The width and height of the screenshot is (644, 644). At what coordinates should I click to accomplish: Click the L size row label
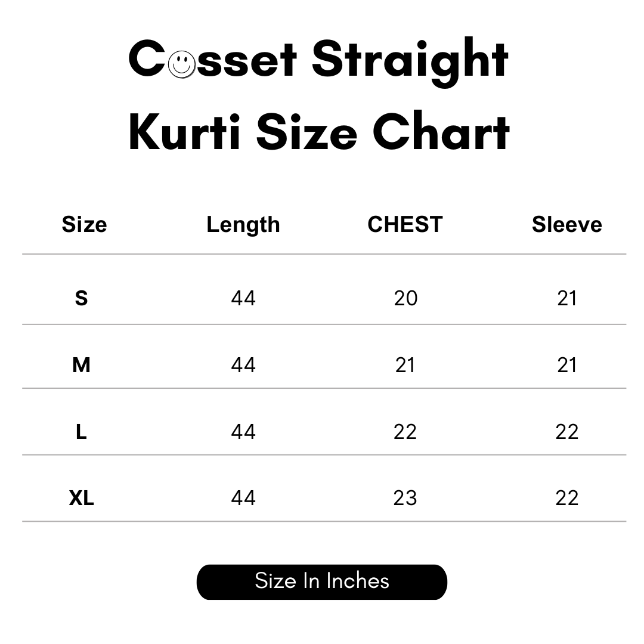(82, 431)
